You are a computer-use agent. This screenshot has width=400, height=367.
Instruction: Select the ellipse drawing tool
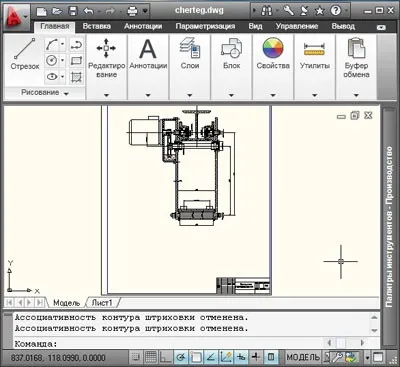[51, 77]
